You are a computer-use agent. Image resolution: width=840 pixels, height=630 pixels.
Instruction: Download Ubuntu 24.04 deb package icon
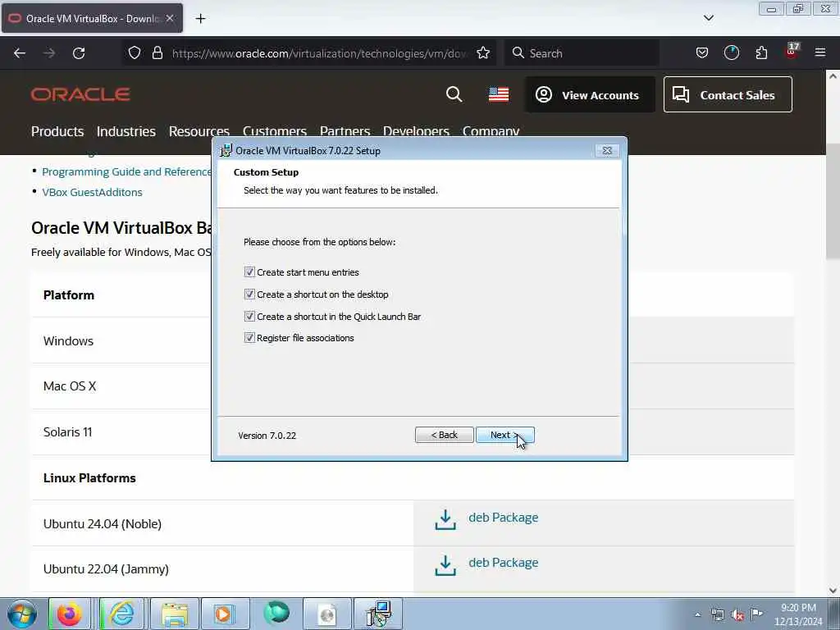pyautogui.click(x=445, y=519)
